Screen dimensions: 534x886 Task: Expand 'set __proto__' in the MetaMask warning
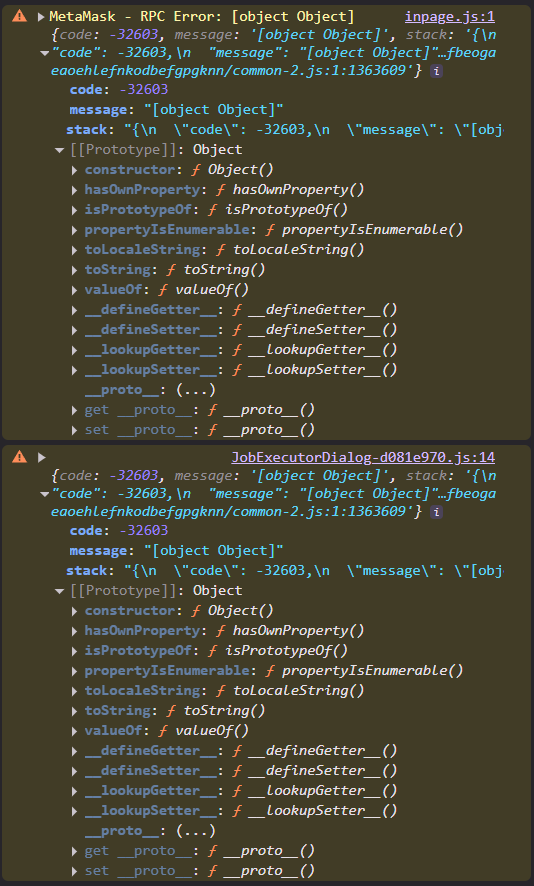75,431
